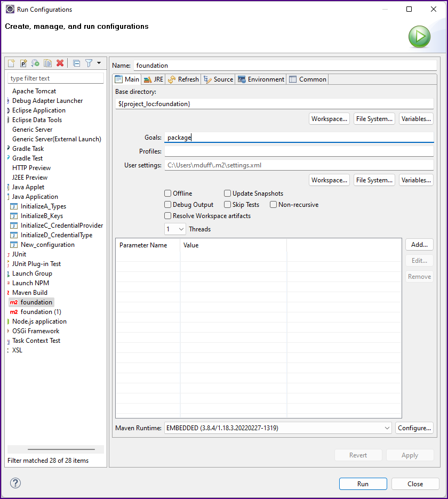Expand the Eclipse Application tree node

click(9, 110)
